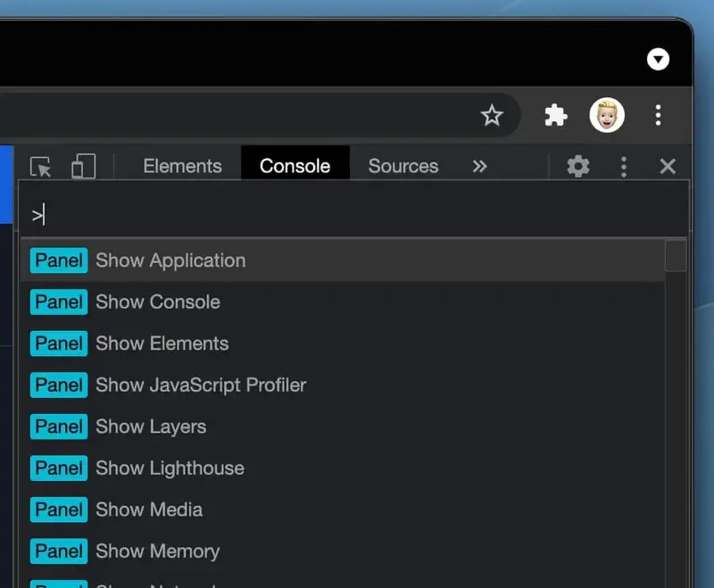Pick the Show Memory command
The image size is (714, 588).
(x=343, y=551)
